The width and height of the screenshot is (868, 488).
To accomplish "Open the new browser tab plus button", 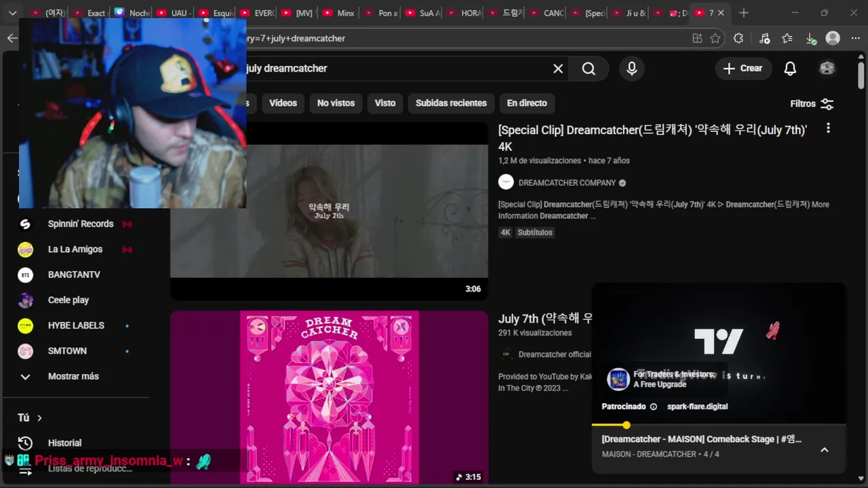I will coord(744,13).
